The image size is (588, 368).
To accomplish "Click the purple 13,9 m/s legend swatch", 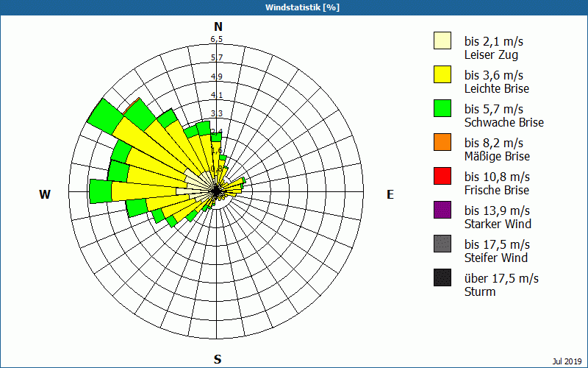I will (442, 210).
